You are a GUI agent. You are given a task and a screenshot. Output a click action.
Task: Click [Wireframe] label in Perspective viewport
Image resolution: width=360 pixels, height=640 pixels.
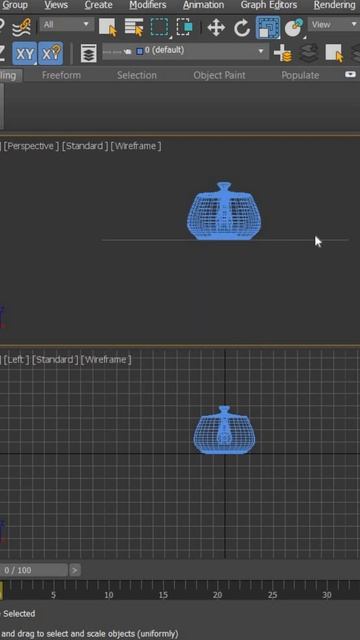coord(136,146)
